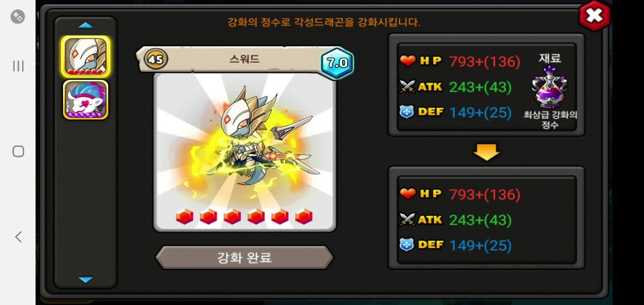Tap the DEF shield icon in upper panel
644x305 pixels.
407,112
